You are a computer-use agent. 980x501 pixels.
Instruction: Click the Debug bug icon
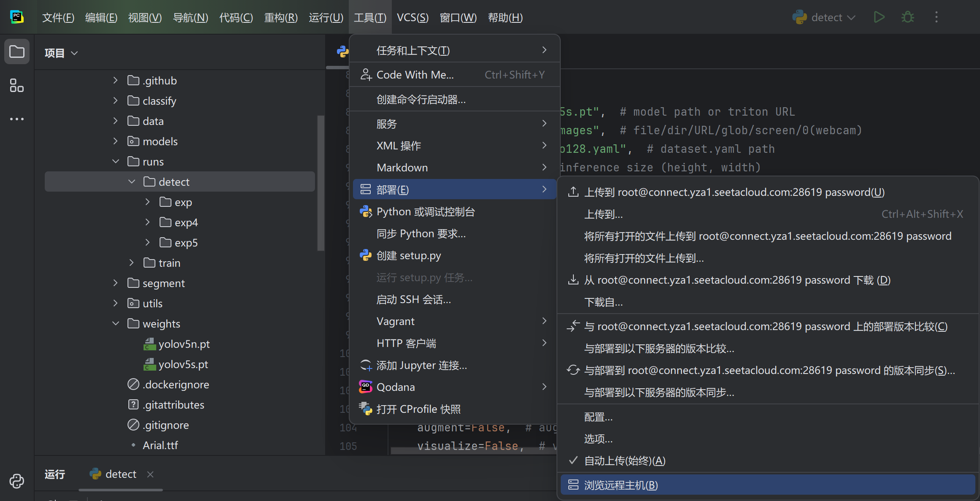click(x=907, y=17)
